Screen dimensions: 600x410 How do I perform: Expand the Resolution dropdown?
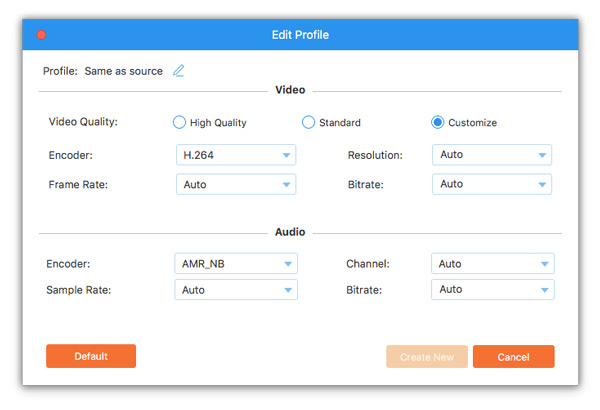[x=492, y=155]
